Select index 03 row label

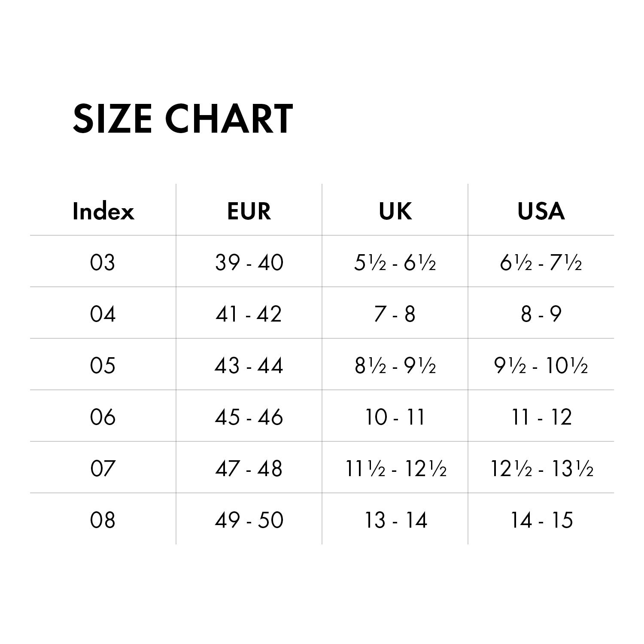103,262
